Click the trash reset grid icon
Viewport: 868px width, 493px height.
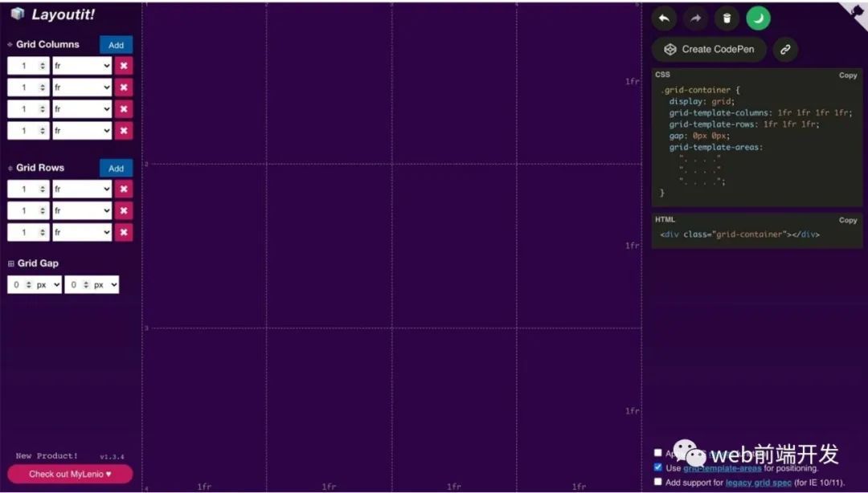coord(727,18)
